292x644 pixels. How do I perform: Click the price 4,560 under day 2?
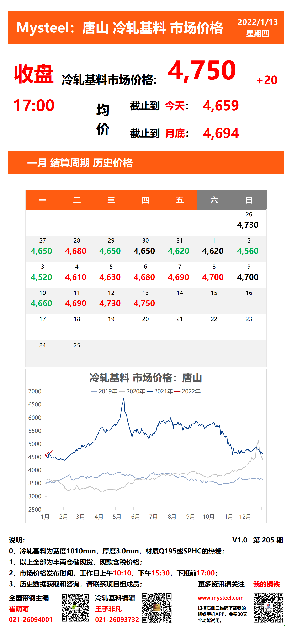coord(248,251)
